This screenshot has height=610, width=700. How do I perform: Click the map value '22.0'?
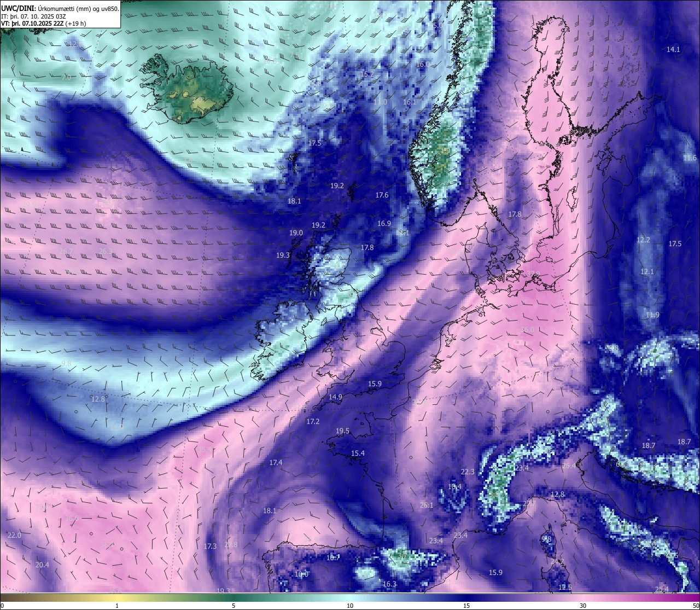point(14,535)
